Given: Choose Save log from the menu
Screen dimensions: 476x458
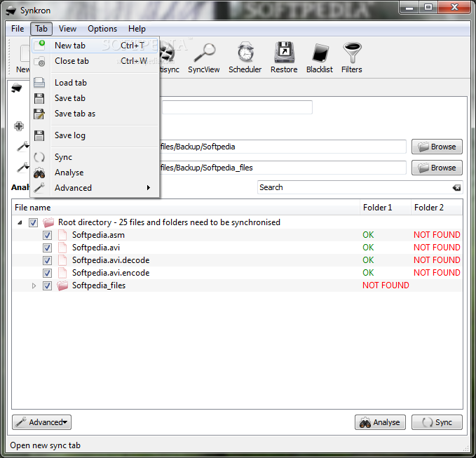Looking at the screenshot, I should (x=95, y=135).
